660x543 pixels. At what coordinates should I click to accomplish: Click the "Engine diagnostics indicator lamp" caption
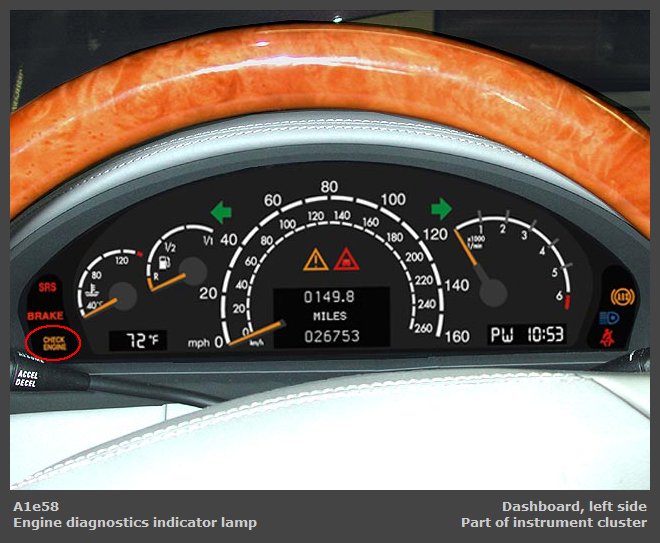[135, 523]
